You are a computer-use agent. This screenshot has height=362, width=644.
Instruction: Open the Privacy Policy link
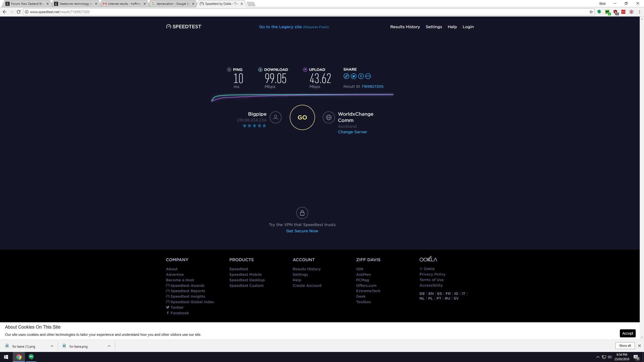(432, 274)
